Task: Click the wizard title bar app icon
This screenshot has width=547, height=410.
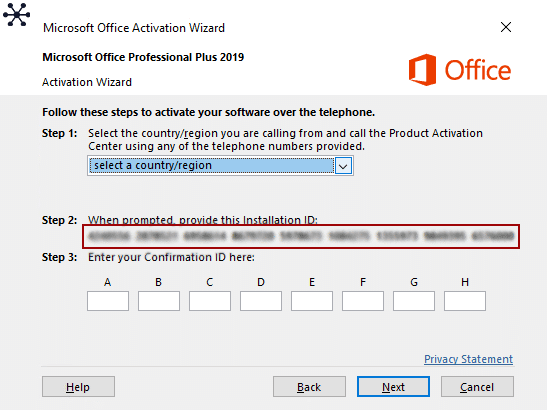Action: point(16,14)
